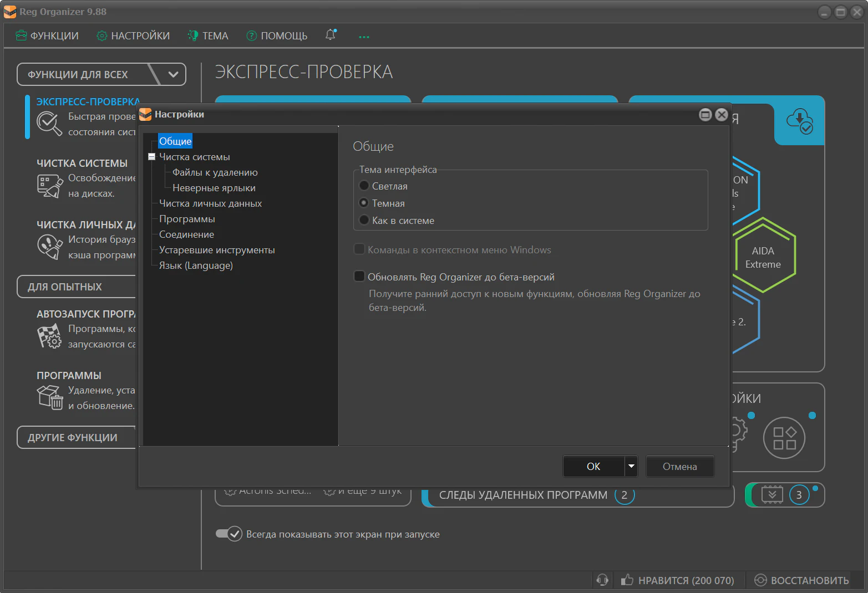The image size is (868, 593).
Task: Open the apps grid circle icon
Action: (784, 438)
